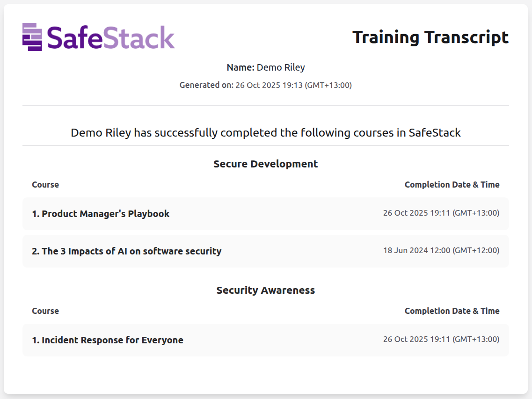The image size is (532, 399).
Task: Click the SafeStack wordmark text
Action: [111, 37]
